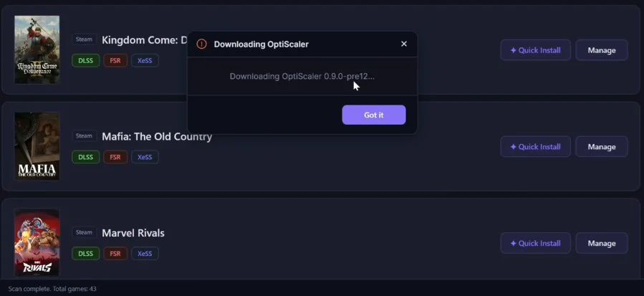Open Manage for Mafia: The Old Country
644x296 pixels.
[x=602, y=147]
